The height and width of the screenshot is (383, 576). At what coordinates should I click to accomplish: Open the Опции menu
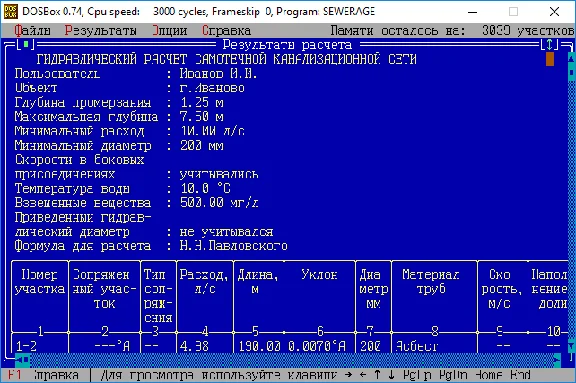(170, 30)
